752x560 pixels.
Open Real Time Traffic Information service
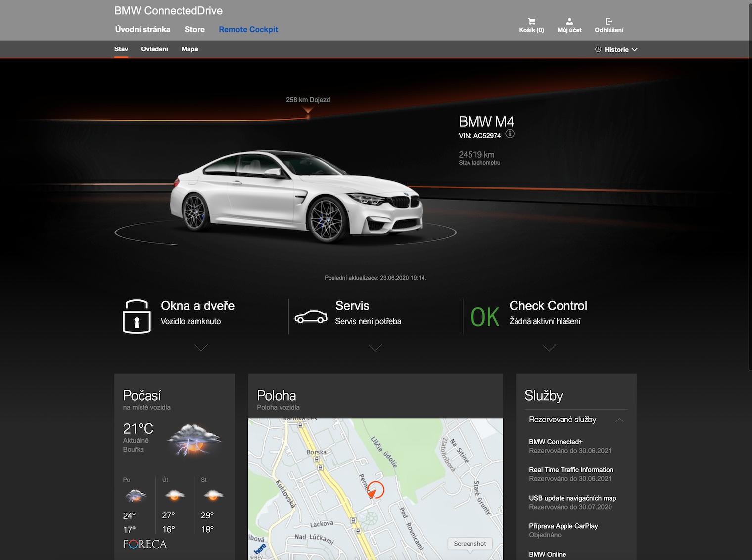[571, 470]
